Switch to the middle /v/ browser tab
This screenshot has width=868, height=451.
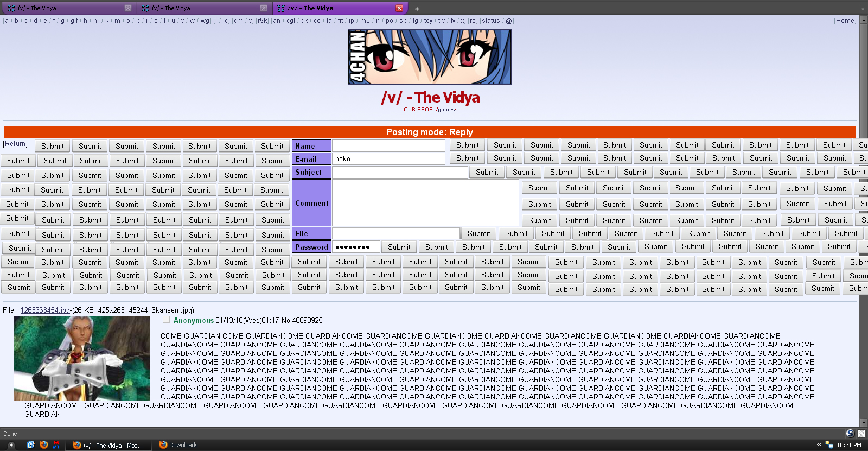click(204, 8)
